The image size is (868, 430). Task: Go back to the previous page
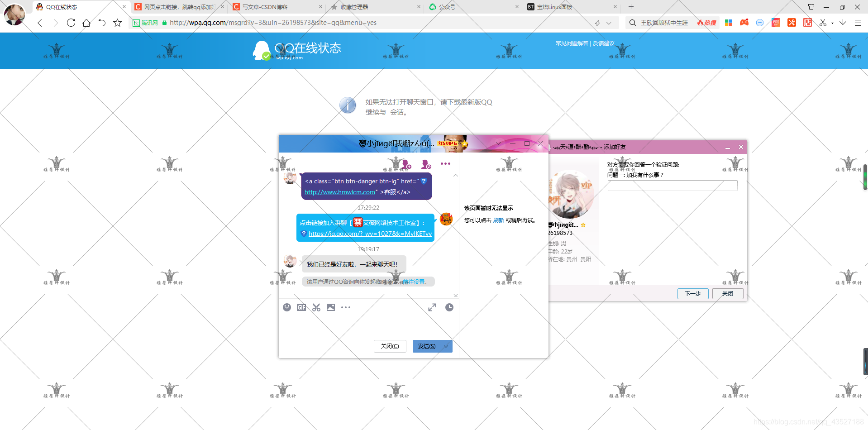point(40,23)
